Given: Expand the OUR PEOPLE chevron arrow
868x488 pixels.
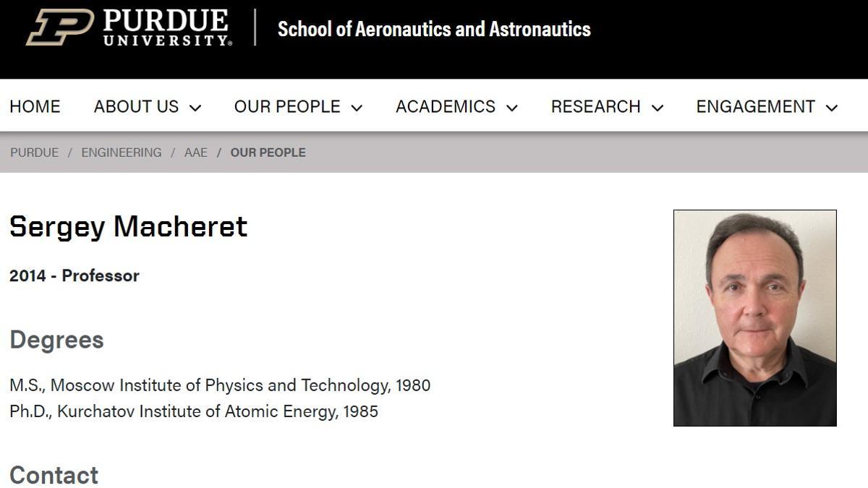Looking at the screenshot, I should [357, 108].
